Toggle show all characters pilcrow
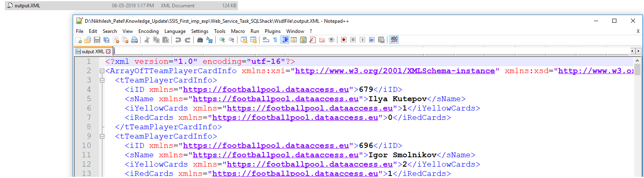Image resolution: width=644 pixels, height=178 pixels. click(x=274, y=40)
